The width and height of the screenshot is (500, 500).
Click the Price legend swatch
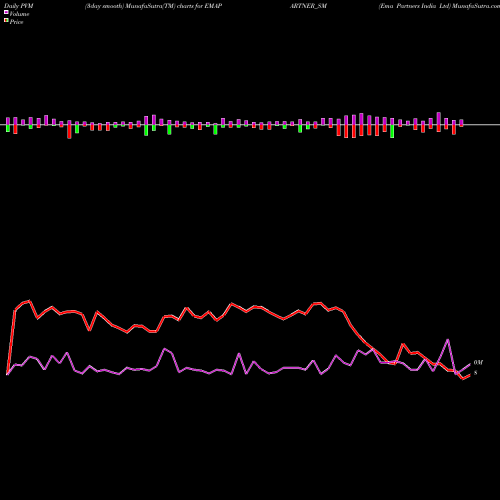(6, 20)
